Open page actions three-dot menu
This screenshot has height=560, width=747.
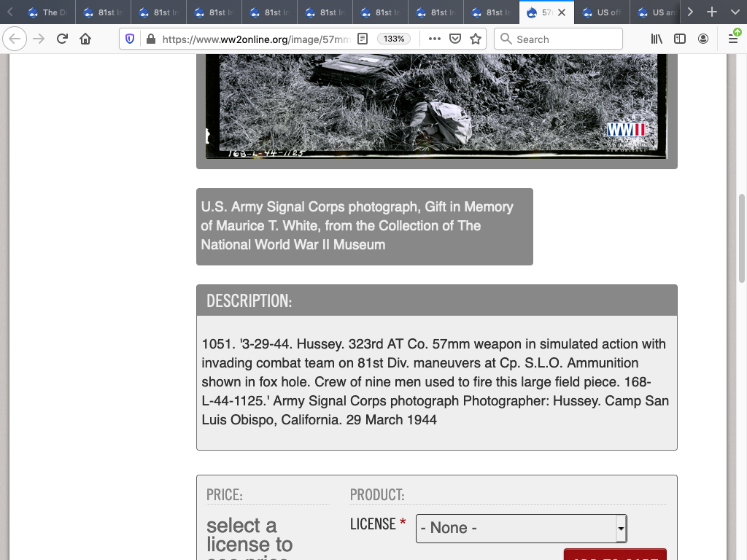click(x=435, y=39)
